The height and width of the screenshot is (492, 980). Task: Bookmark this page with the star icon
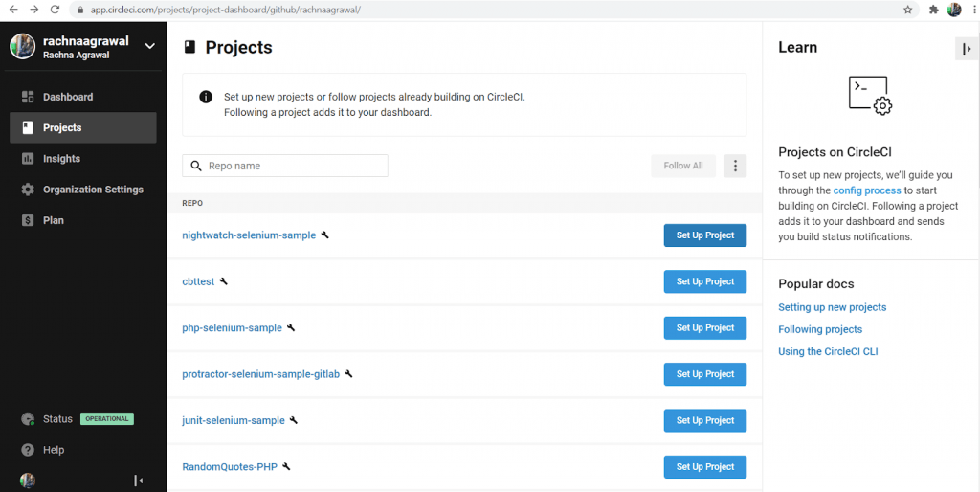click(907, 10)
